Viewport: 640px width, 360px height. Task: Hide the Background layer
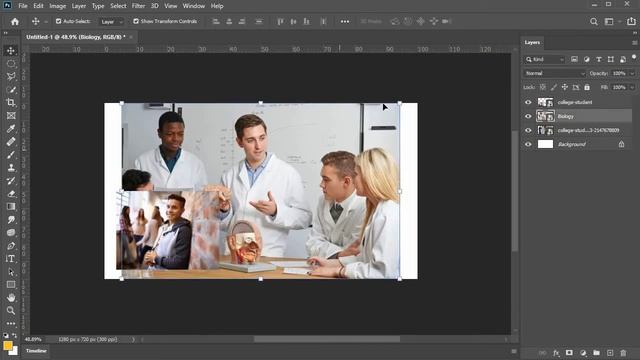(528, 144)
